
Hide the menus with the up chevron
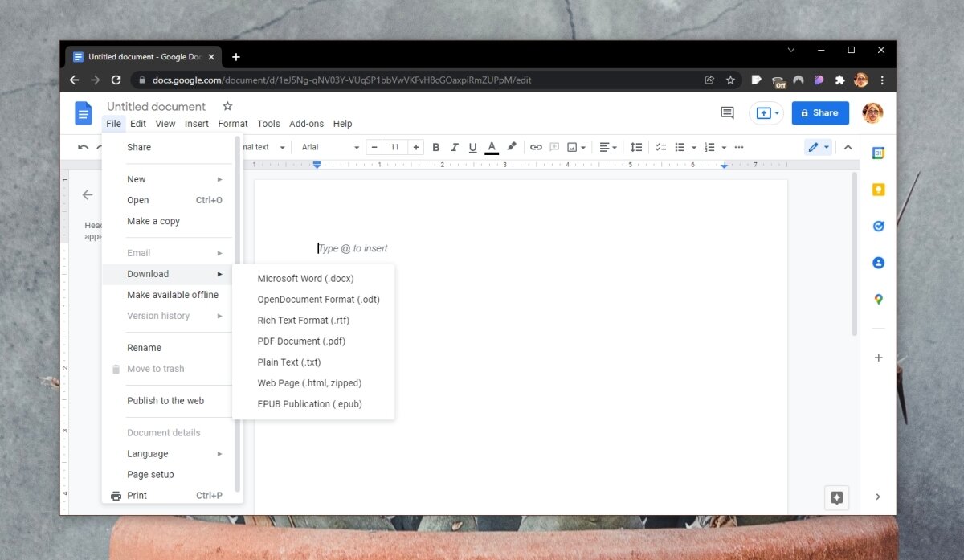(x=848, y=147)
